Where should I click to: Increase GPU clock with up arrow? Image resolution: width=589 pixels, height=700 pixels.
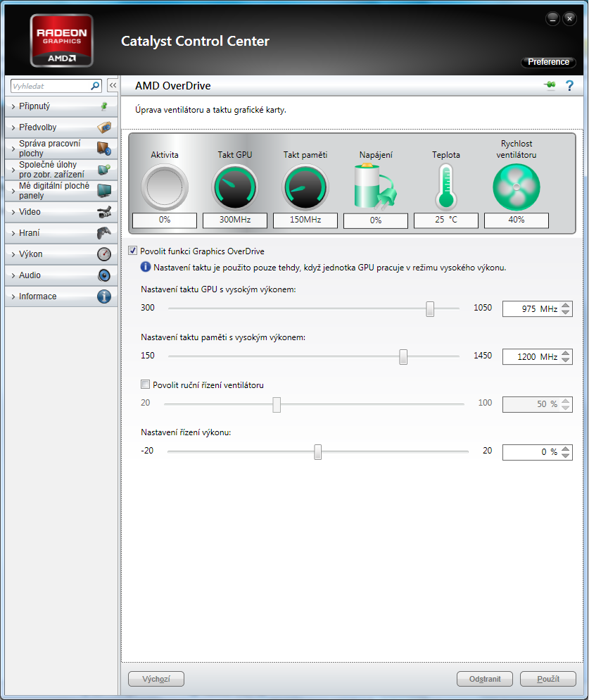[x=566, y=306]
